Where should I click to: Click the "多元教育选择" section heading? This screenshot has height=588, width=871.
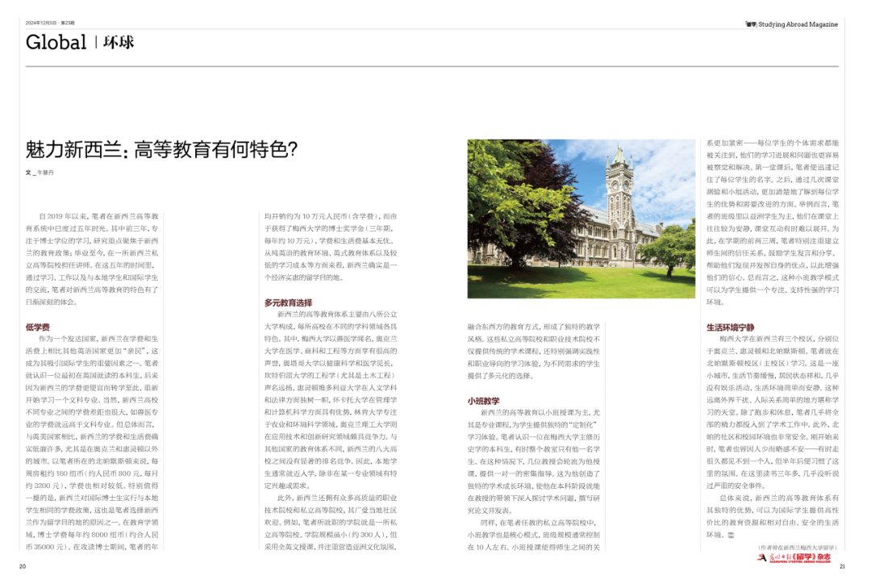pyautogui.click(x=288, y=302)
